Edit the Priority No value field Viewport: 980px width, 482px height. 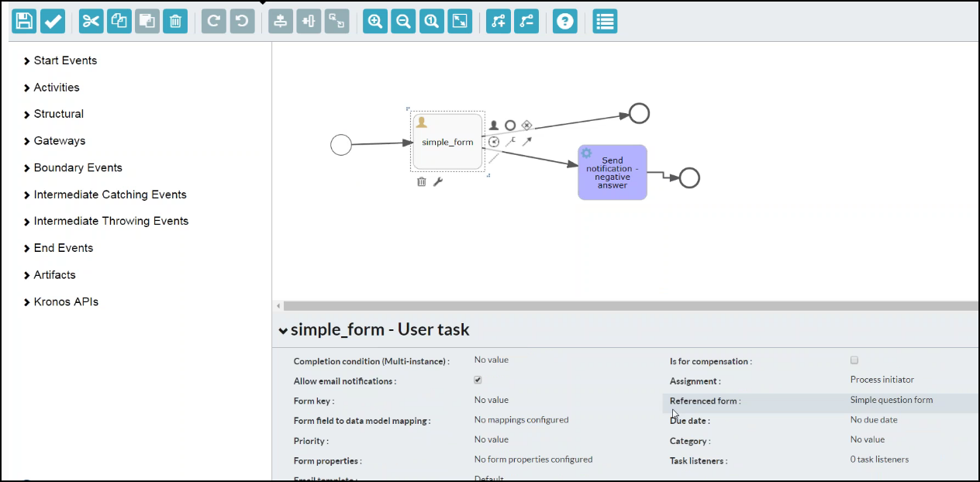tap(492, 439)
